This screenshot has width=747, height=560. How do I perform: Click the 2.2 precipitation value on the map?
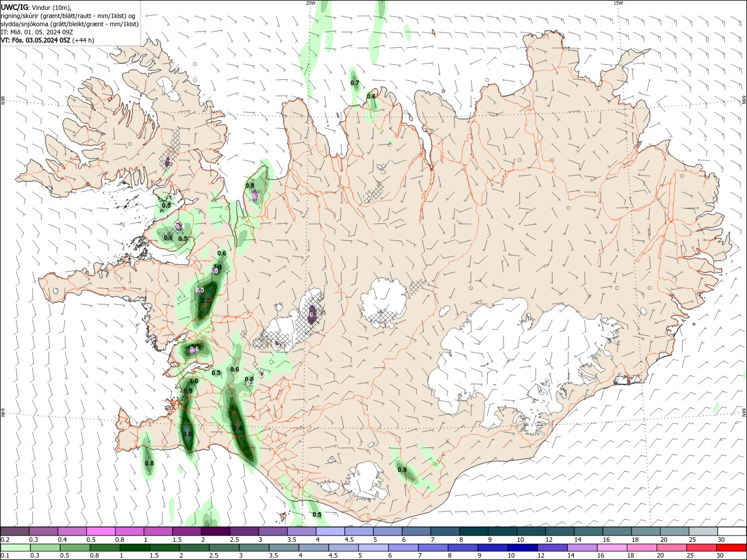[205, 301]
